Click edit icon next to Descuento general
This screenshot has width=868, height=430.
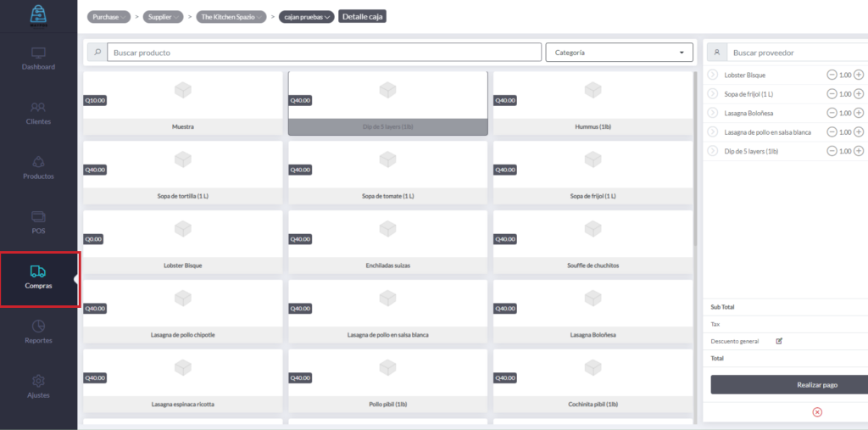point(779,341)
